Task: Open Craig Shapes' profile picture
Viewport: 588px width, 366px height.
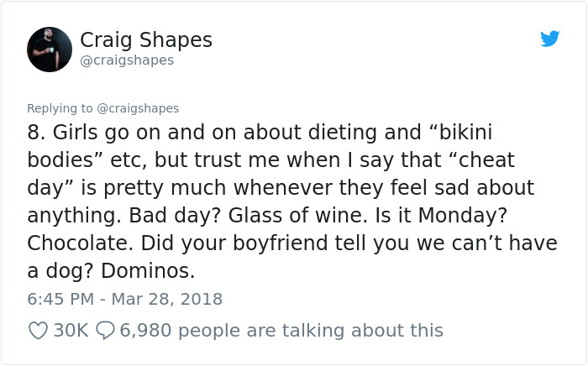Action: click(50, 50)
